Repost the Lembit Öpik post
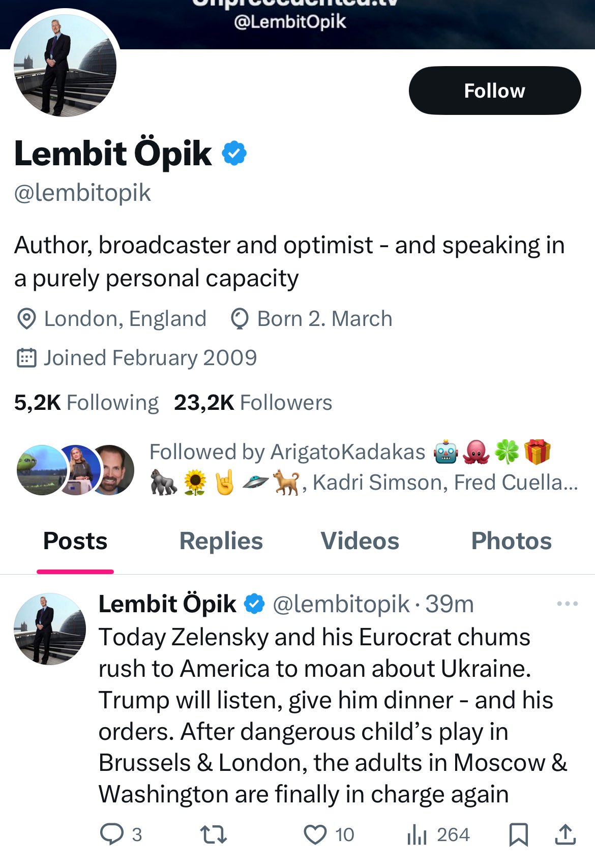 tap(214, 834)
